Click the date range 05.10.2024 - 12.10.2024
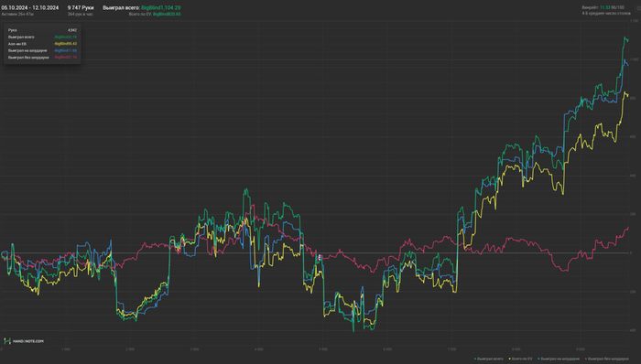The image size is (641, 364). pyautogui.click(x=30, y=7)
